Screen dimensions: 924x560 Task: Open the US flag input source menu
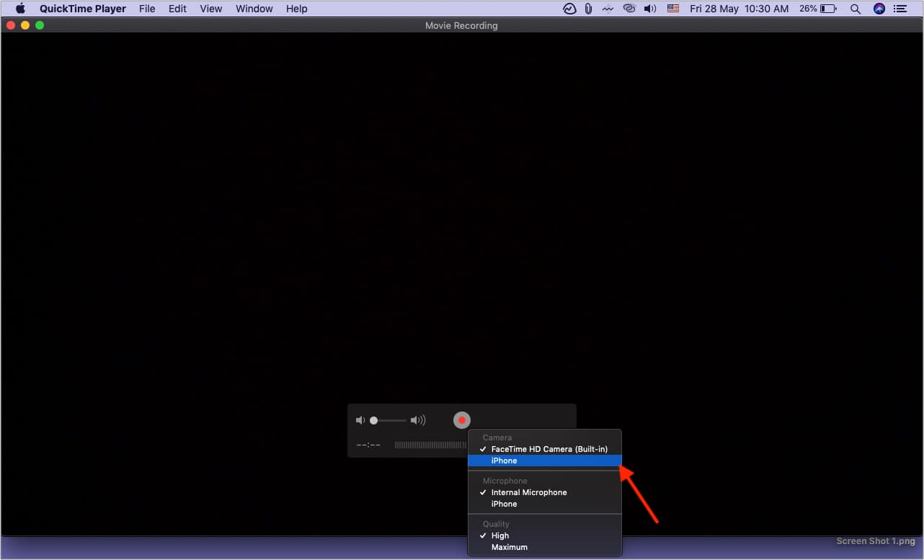point(673,9)
